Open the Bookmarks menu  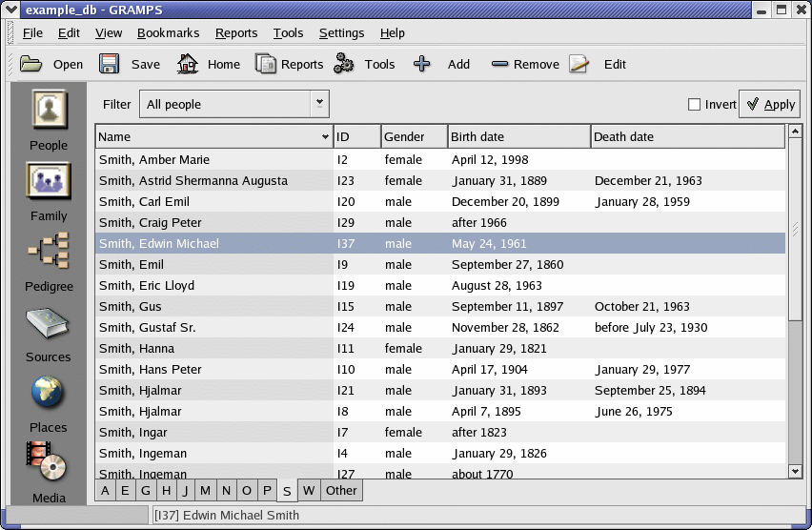(x=168, y=32)
